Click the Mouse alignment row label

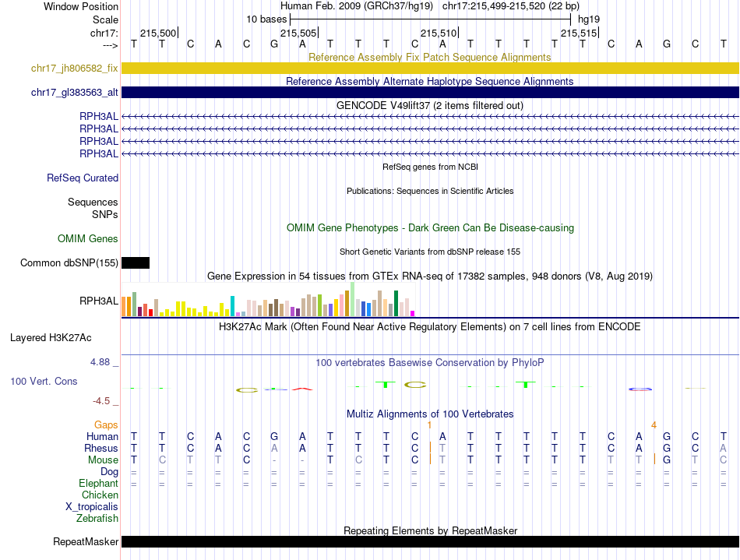coord(103,460)
